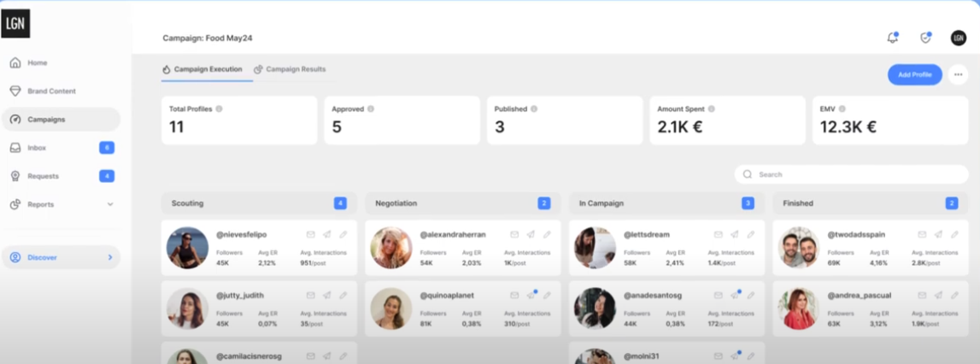
Task: Click info icon beside Approved
Action: (x=371, y=109)
